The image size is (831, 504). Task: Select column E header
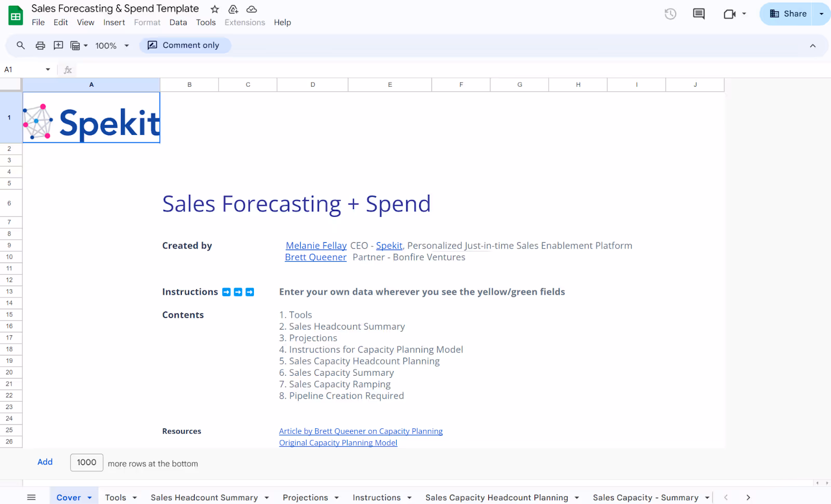pyautogui.click(x=390, y=85)
